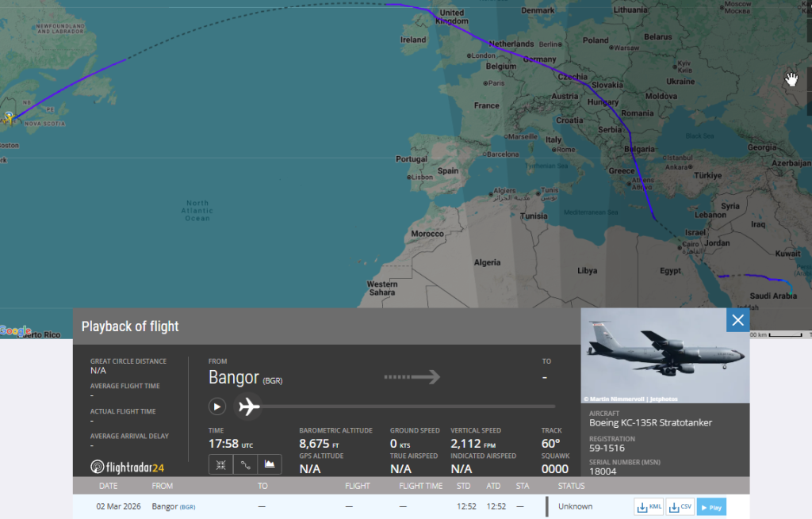Click the Jetphotos photo credit link

coord(626,399)
